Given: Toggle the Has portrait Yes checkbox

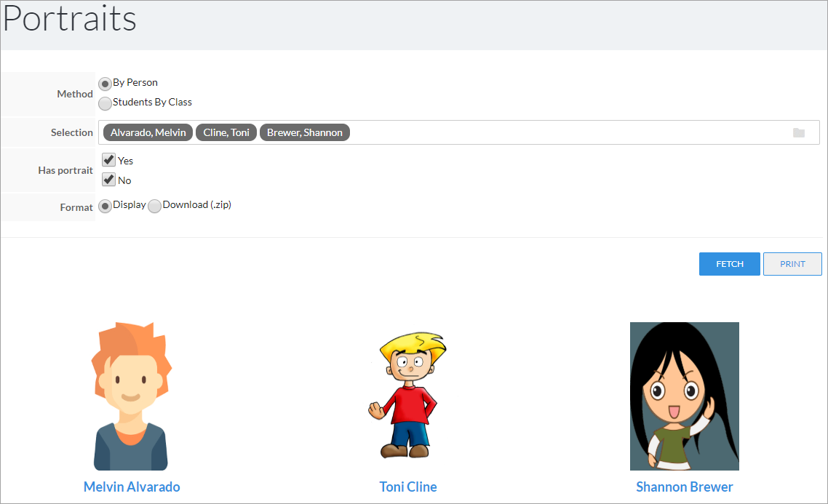Looking at the screenshot, I should point(109,160).
